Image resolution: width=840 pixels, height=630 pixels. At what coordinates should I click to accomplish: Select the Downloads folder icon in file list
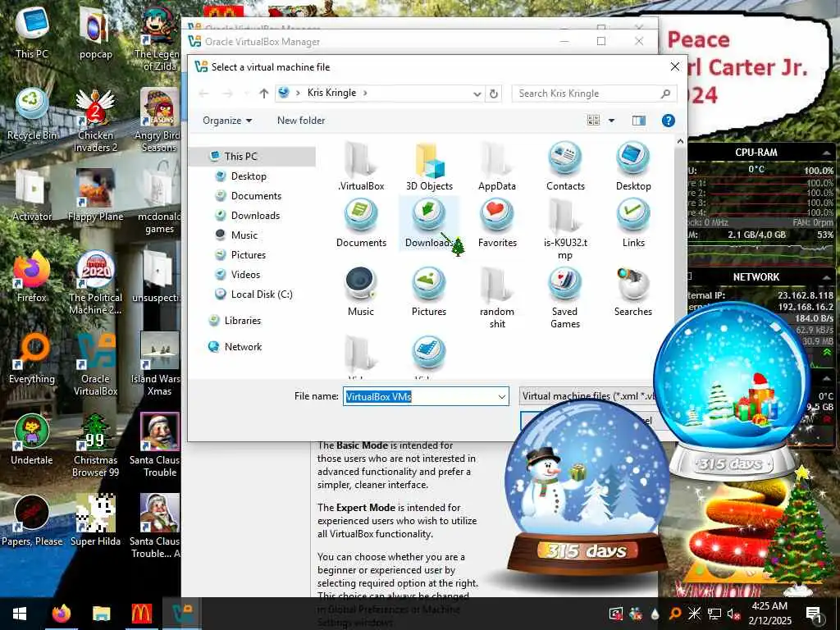428,222
